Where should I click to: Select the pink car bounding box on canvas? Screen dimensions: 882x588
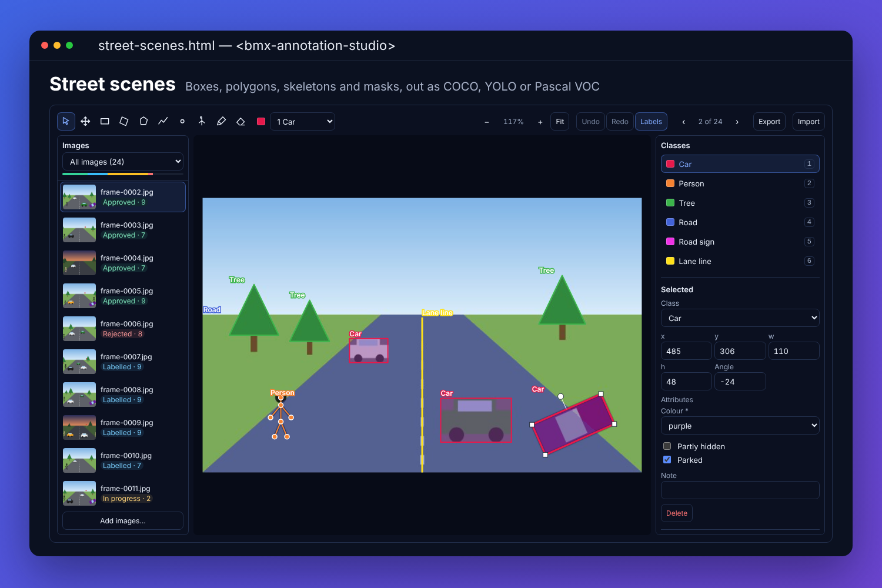coord(369,350)
